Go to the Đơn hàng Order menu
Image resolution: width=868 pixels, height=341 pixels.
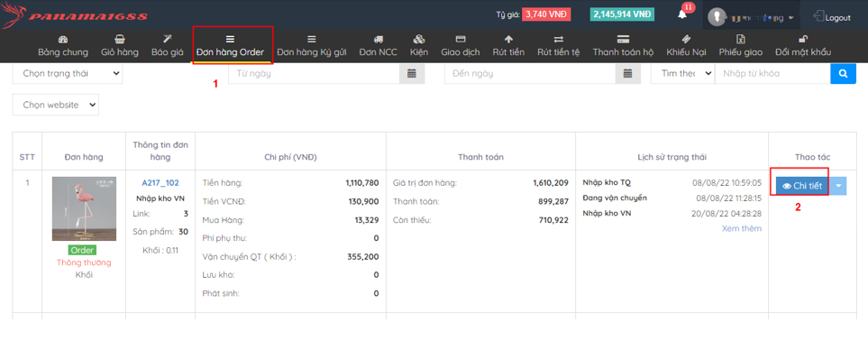coord(230,46)
